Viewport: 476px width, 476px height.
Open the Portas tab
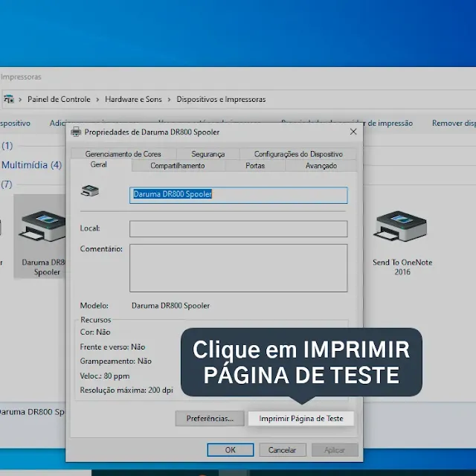tap(255, 166)
